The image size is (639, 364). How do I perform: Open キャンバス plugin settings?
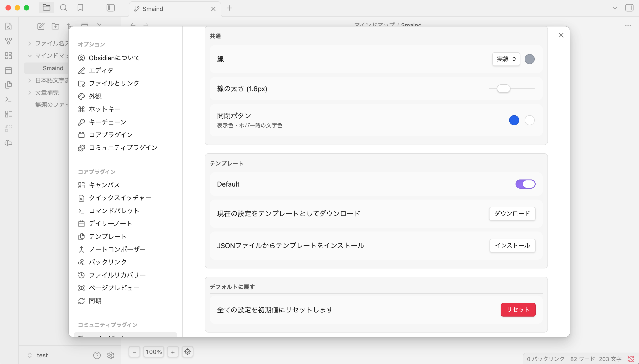pos(125,185)
